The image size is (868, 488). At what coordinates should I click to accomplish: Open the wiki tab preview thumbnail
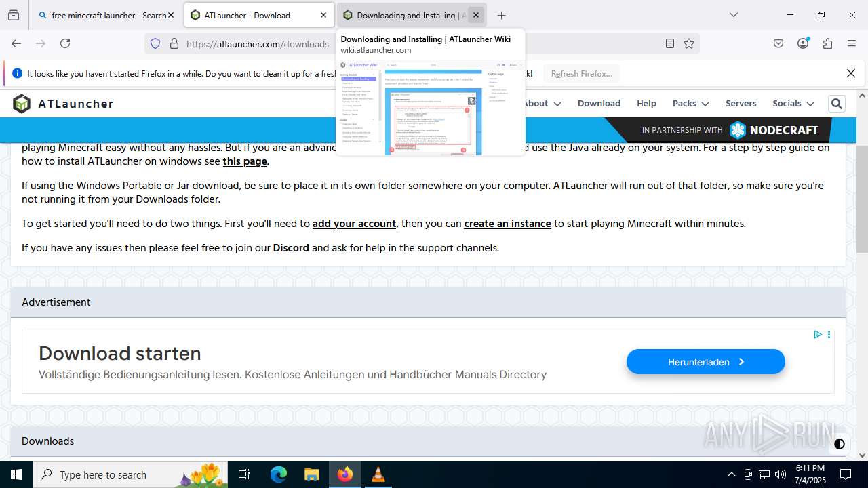(x=431, y=107)
